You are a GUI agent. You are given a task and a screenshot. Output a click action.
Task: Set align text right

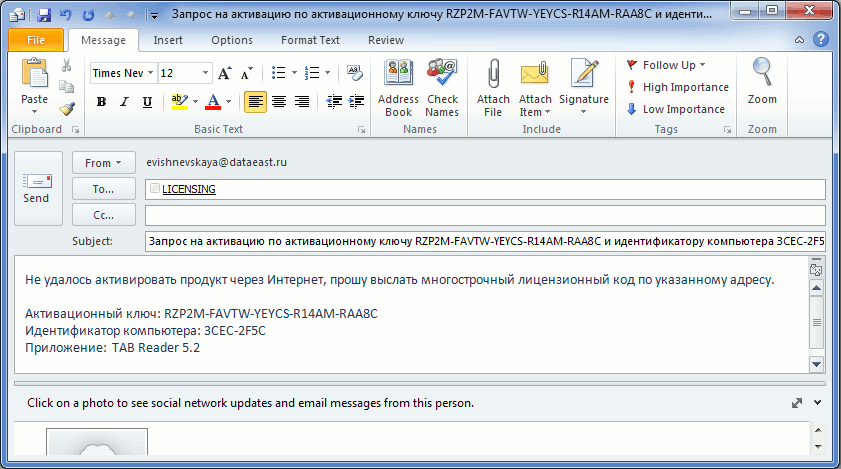[x=302, y=101]
